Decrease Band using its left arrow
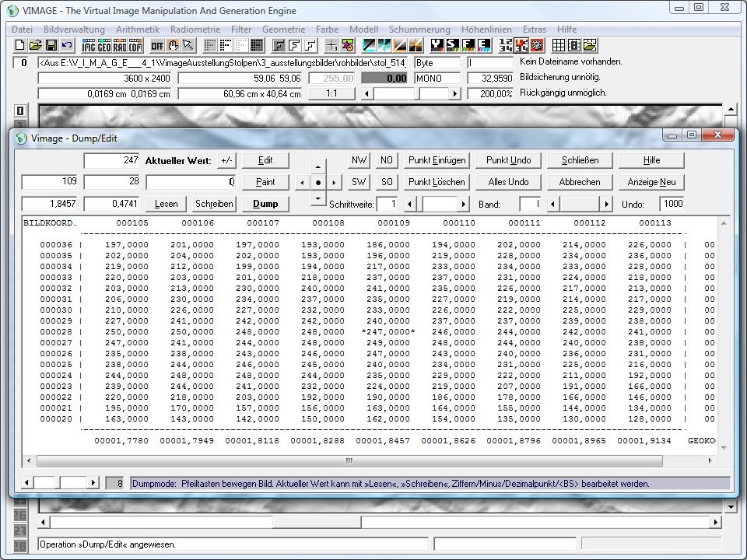 (x=552, y=204)
